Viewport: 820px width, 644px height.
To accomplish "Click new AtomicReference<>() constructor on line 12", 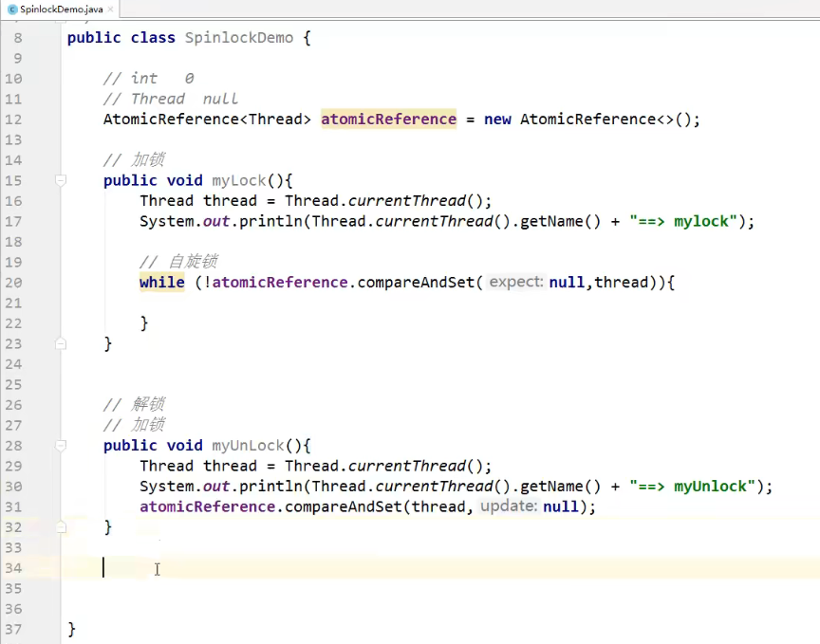I will pos(591,120).
